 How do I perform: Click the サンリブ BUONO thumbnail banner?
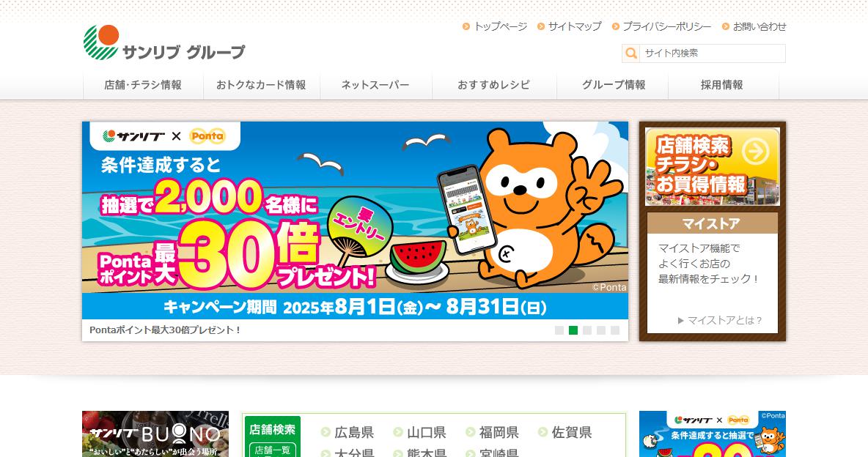coord(155,434)
